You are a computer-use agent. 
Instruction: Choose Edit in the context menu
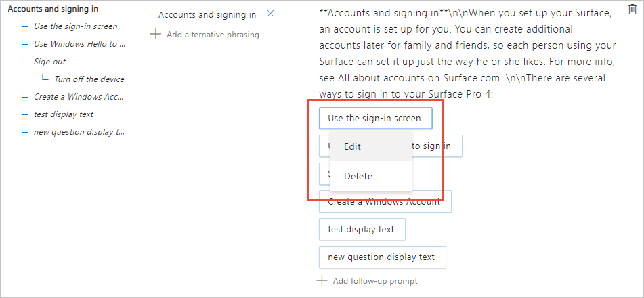pyautogui.click(x=352, y=146)
